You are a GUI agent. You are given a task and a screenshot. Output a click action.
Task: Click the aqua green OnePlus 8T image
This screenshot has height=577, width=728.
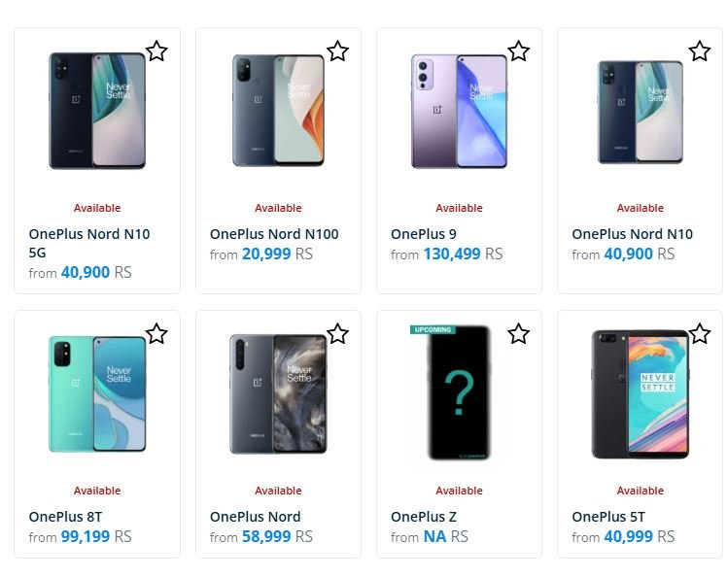pos(97,394)
